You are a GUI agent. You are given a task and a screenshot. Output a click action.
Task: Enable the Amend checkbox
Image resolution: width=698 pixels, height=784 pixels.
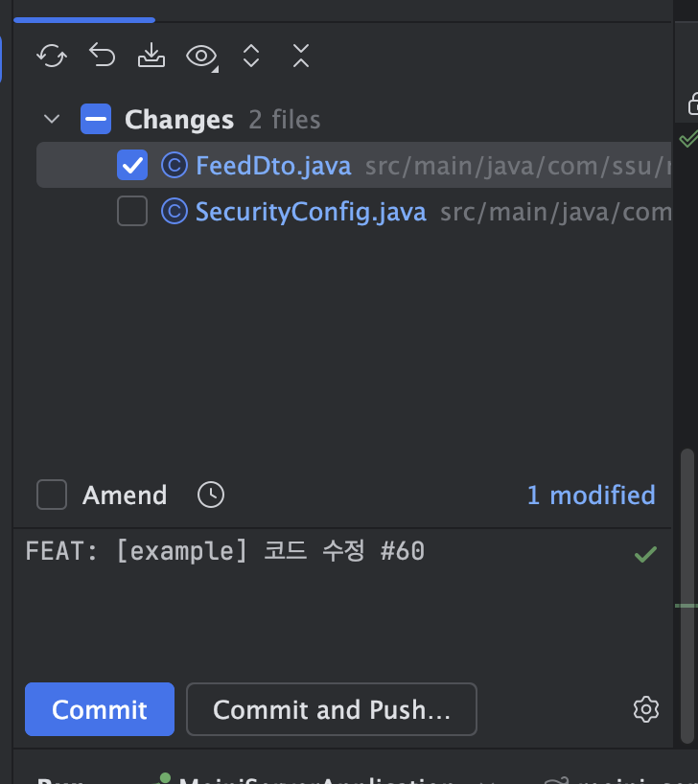click(52, 495)
